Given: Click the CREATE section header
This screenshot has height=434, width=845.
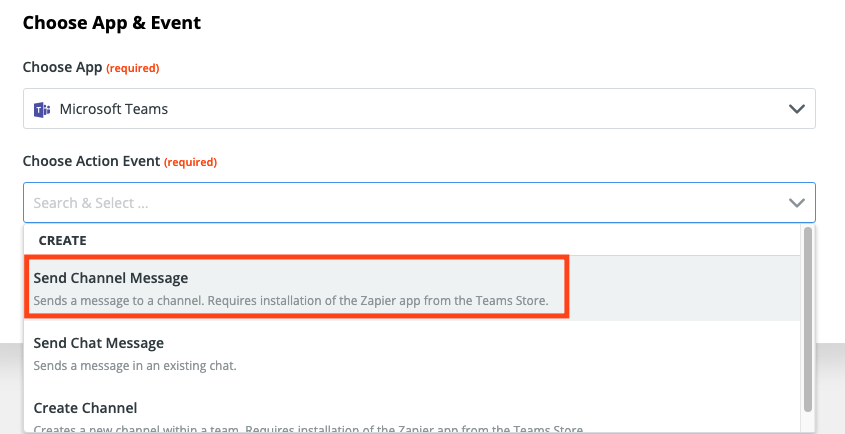Looking at the screenshot, I should 63,240.
